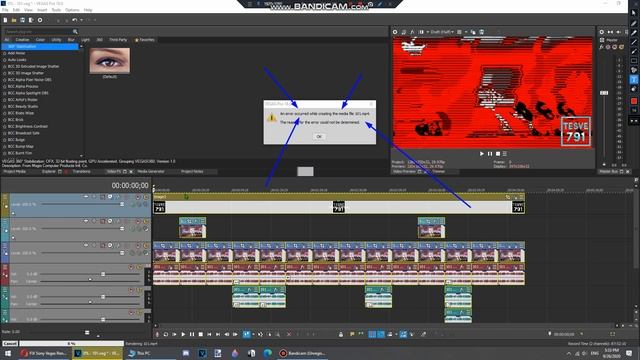The image size is (640, 360).
Task: Solo the third video track
Action: 146,246
